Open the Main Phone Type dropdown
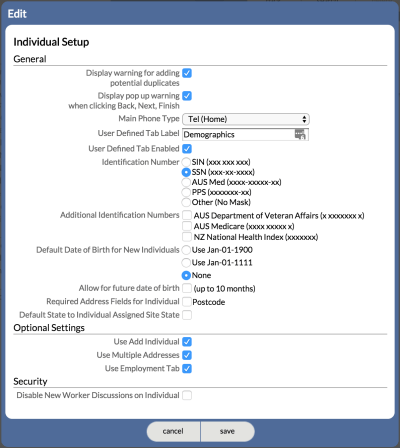This screenshot has width=400, height=448. (246, 119)
